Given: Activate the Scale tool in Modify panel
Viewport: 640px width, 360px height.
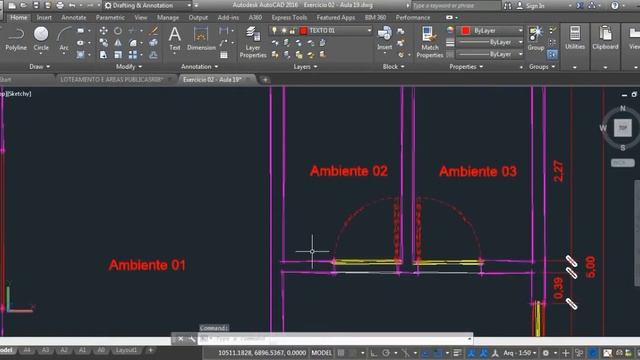Looking at the screenshot, I should pyautogui.click(x=118, y=54).
